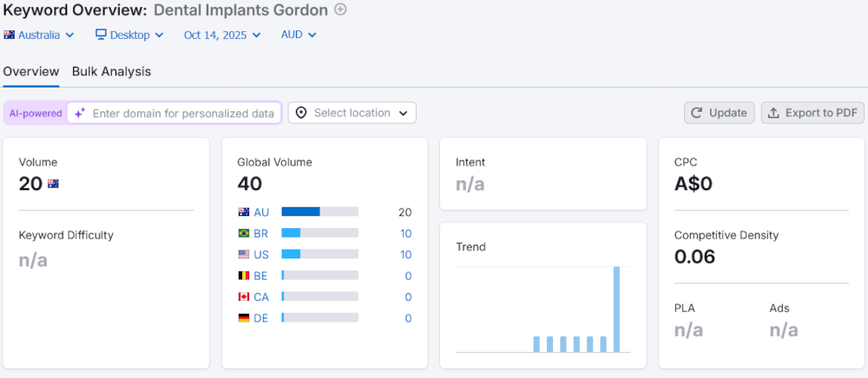Click Export to PDF button

click(x=812, y=113)
